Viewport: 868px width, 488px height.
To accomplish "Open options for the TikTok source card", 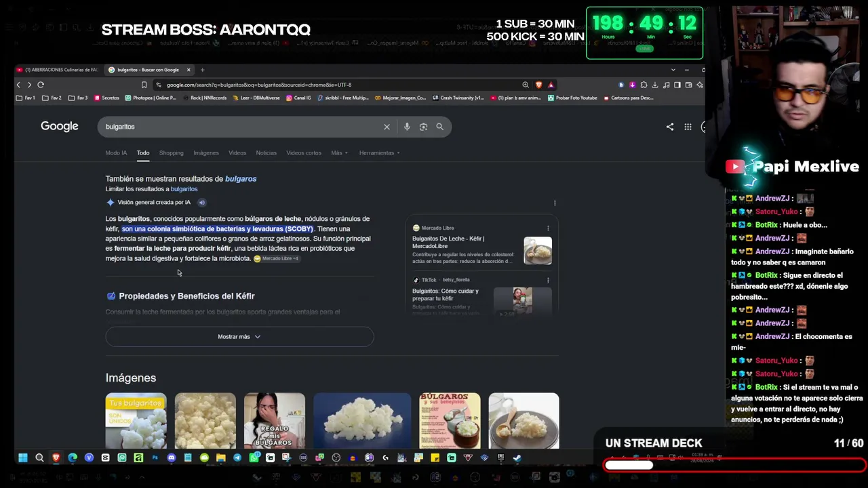I will [548, 280].
